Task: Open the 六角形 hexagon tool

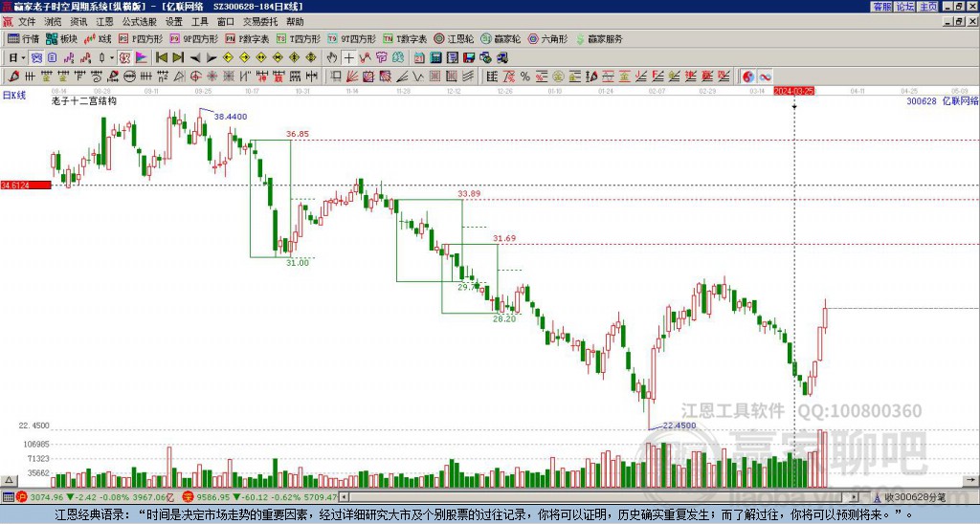Action: (x=547, y=38)
